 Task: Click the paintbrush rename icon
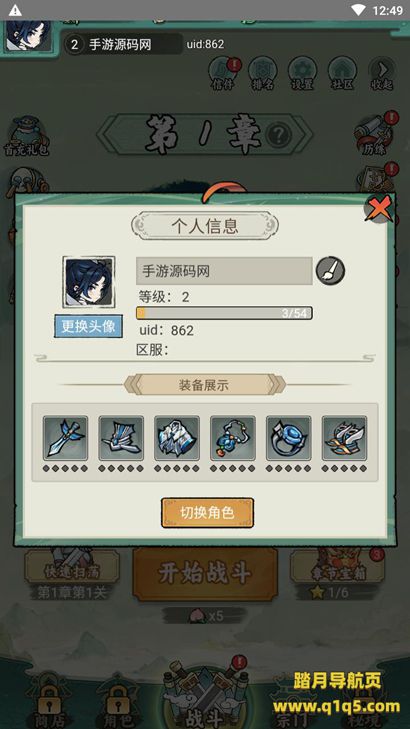(x=331, y=271)
